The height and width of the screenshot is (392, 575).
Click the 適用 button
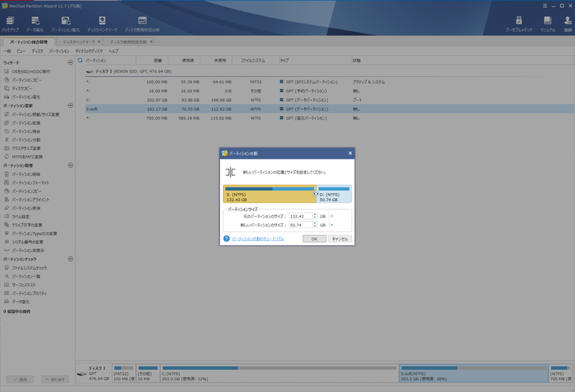20,380
